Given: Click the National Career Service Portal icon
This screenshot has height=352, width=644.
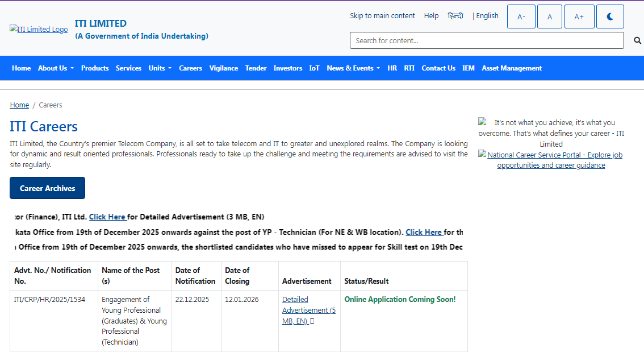Looking at the screenshot, I should [x=482, y=154].
